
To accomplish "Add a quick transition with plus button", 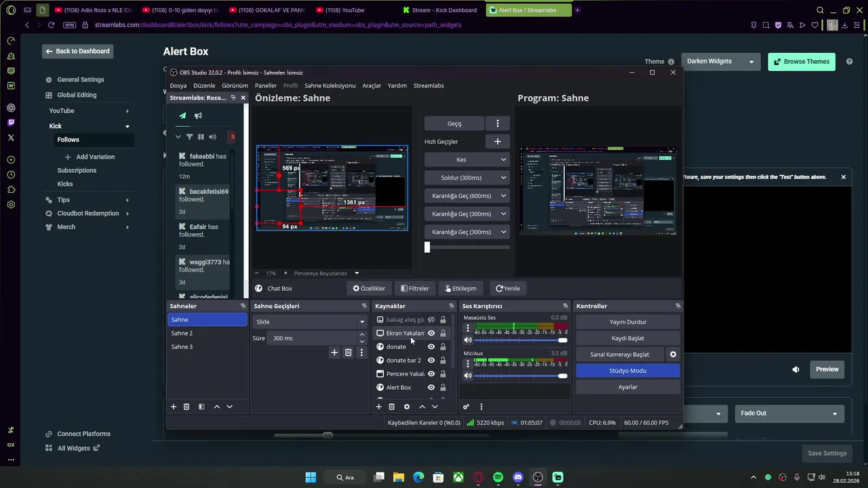I will point(497,142).
